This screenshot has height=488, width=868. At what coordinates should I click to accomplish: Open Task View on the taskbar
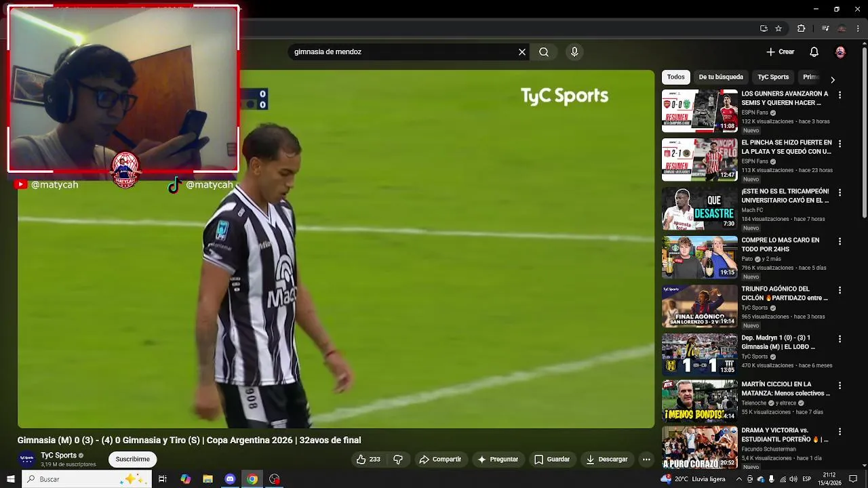pos(163,479)
